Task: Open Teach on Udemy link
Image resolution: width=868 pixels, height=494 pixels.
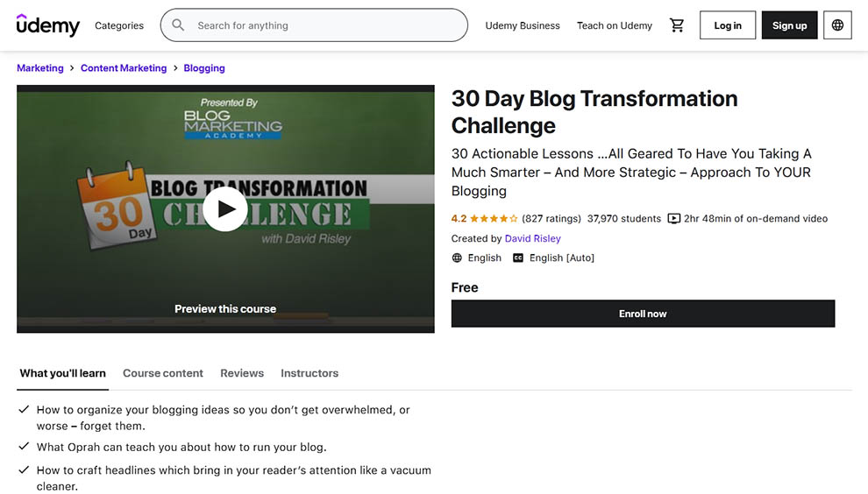Action: [x=615, y=25]
